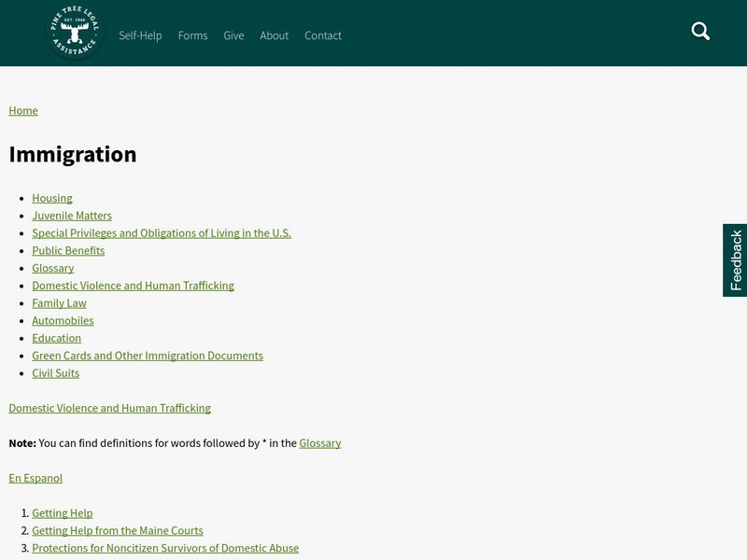Open Protections for Noncitizen Survivors link
The image size is (747, 560).
[165, 548]
